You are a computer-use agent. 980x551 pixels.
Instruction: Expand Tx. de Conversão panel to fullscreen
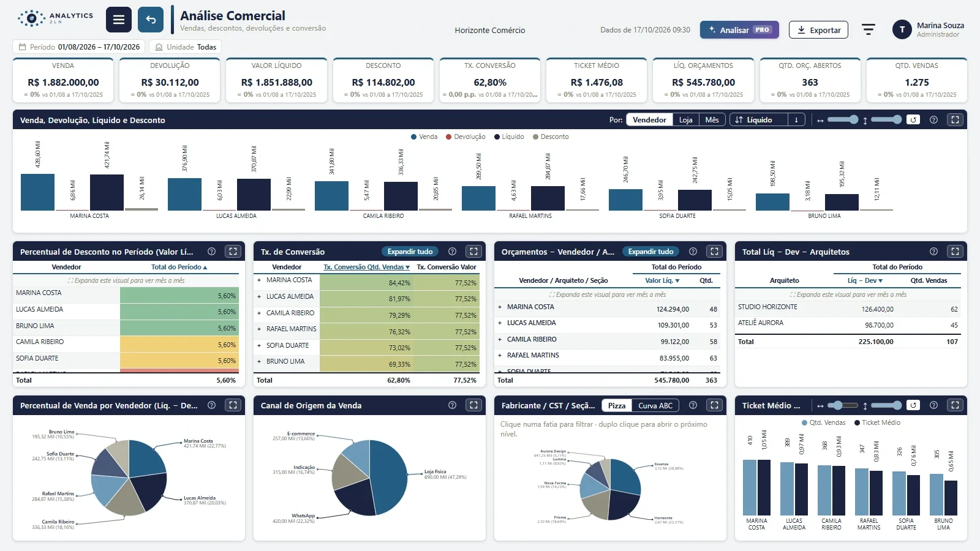point(473,252)
